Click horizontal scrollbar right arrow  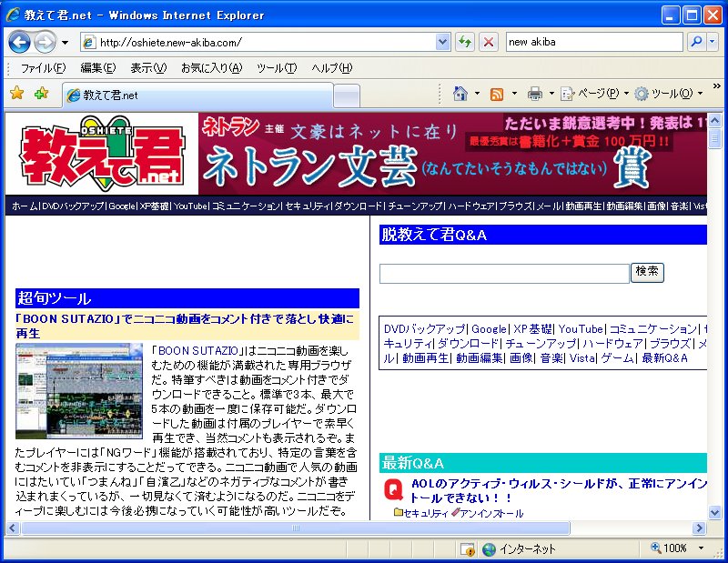[699, 528]
